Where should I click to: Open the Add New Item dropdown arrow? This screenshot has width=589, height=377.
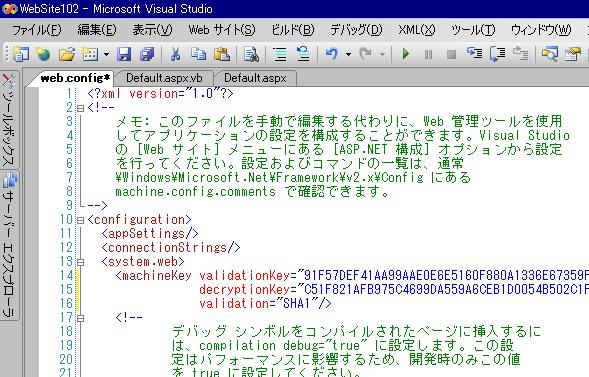click(x=106, y=54)
